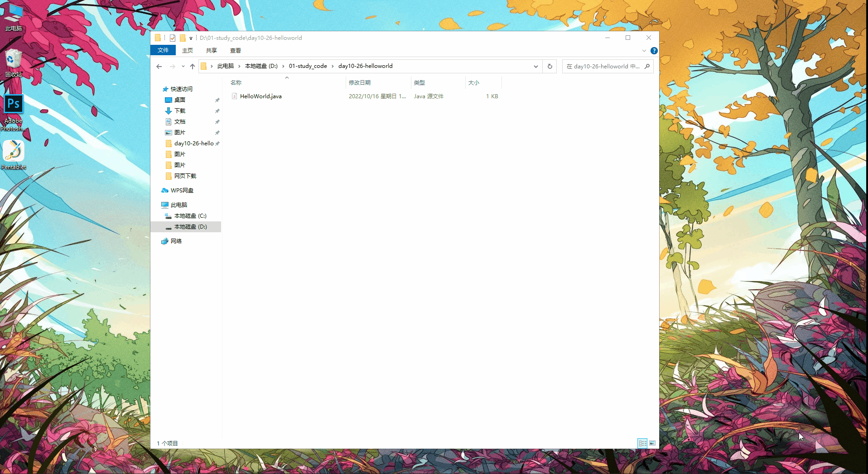Viewport: 868px width, 474px height.
Task: Select 网络 in navigation pane
Action: (x=176, y=241)
